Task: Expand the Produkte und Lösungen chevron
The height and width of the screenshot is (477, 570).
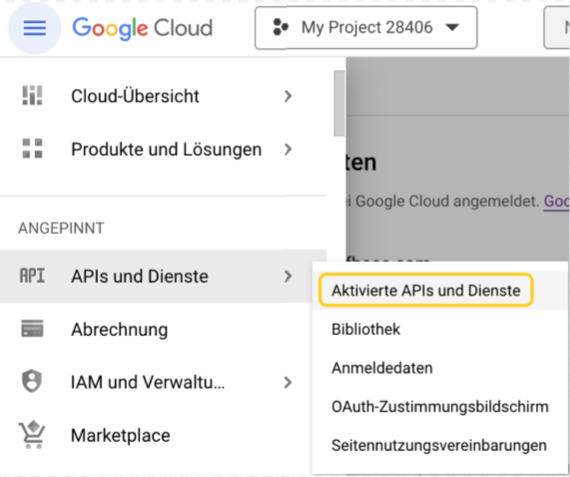Action: pyautogui.click(x=288, y=149)
